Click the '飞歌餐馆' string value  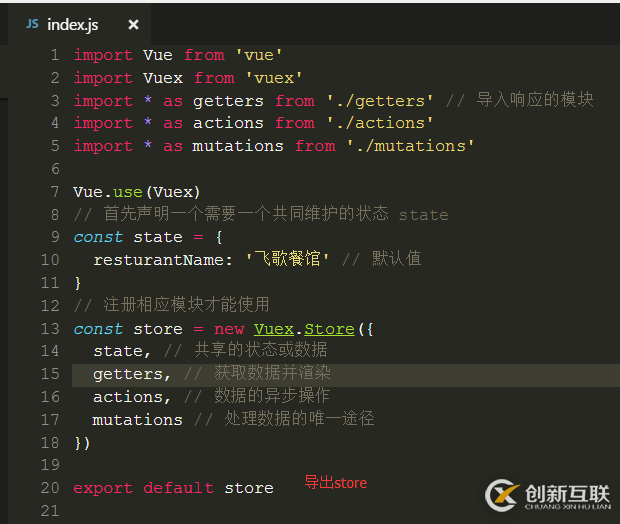[287, 259]
